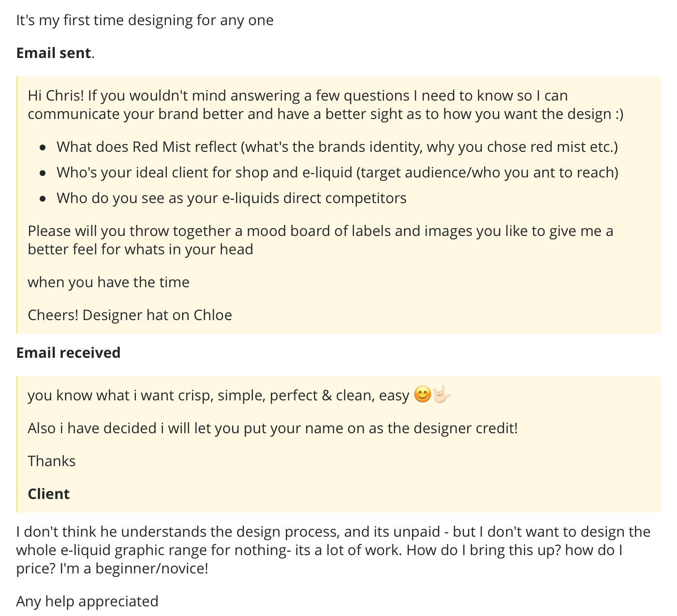Click the 'crisp, simple, perfect & clean' line
677x616 pixels.
click(x=219, y=395)
